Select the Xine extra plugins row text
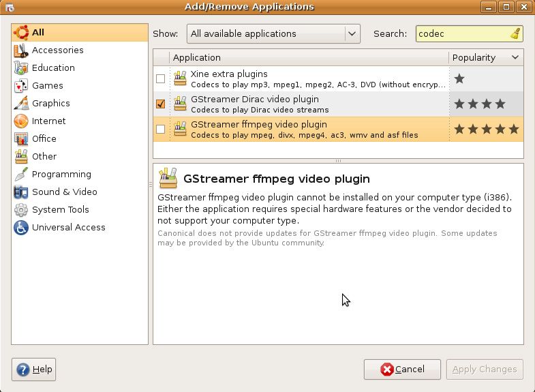Screen dimensions: 535x392 pos(318,79)
